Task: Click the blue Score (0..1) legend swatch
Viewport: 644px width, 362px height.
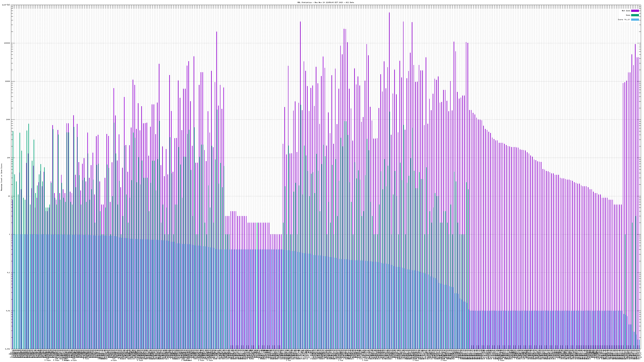Action: (635, 20)
